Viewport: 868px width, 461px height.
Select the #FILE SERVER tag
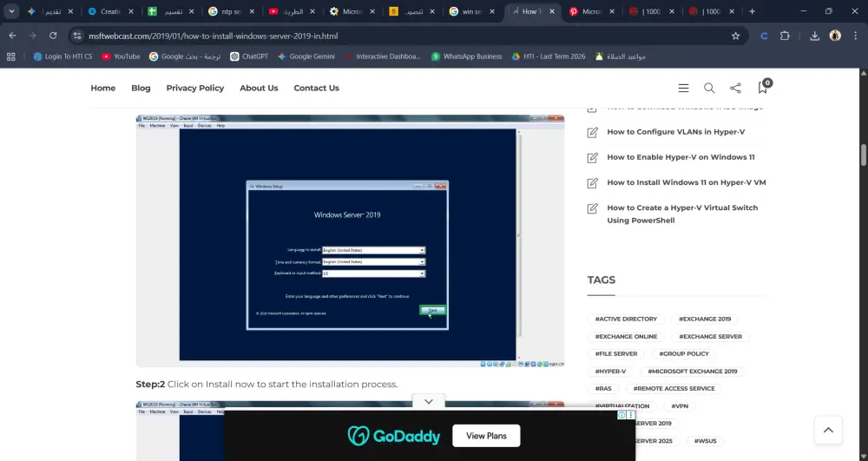click(x=616, y=353)
